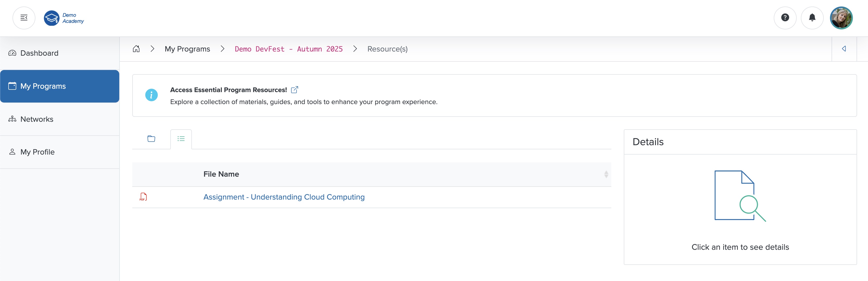Click the blue info circle in the banner
The width and height of the screenshot is (868, 281).
(x=151, y=95)
